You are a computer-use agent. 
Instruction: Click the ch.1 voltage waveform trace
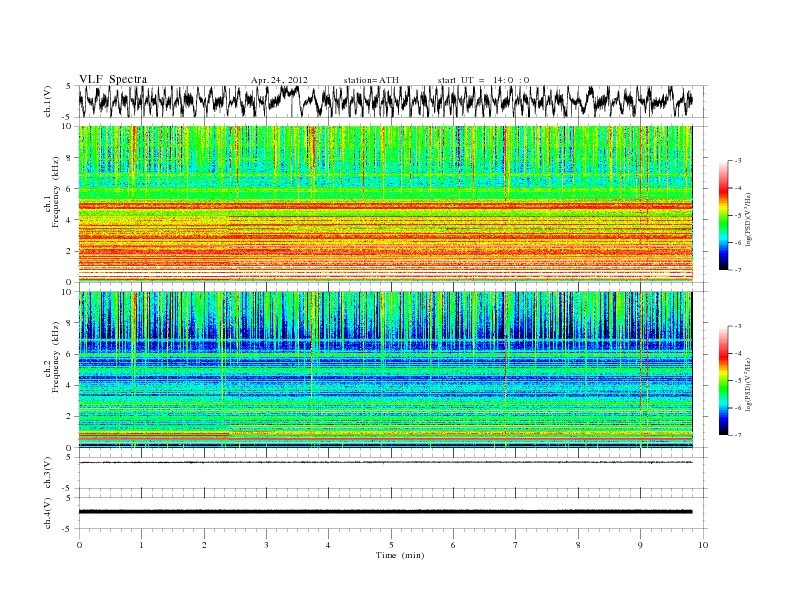385,101
